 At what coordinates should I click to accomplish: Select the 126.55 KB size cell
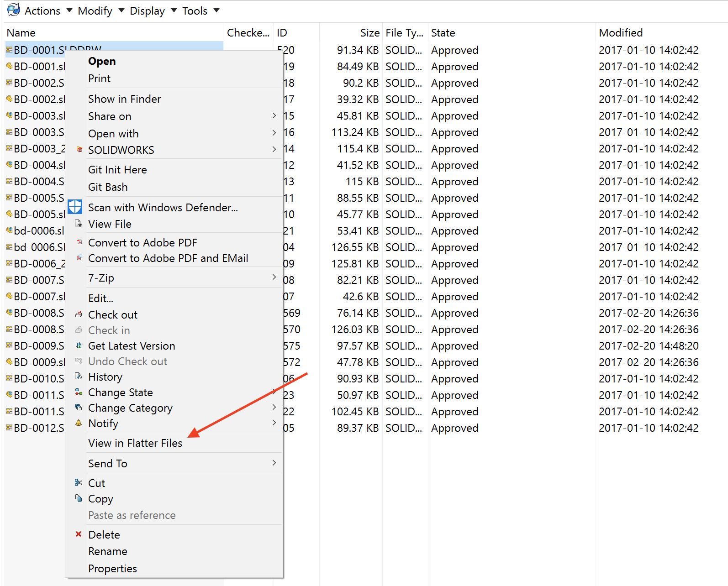click(355, 247)
